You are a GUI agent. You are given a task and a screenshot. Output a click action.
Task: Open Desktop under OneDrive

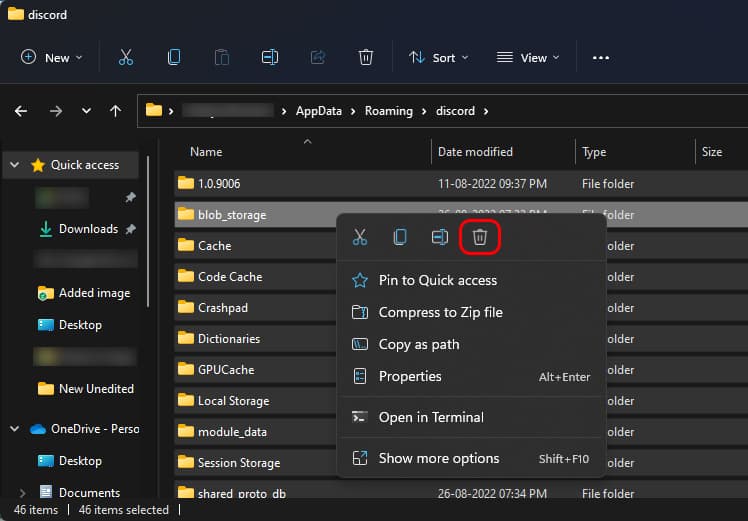(x=80, y=461)
